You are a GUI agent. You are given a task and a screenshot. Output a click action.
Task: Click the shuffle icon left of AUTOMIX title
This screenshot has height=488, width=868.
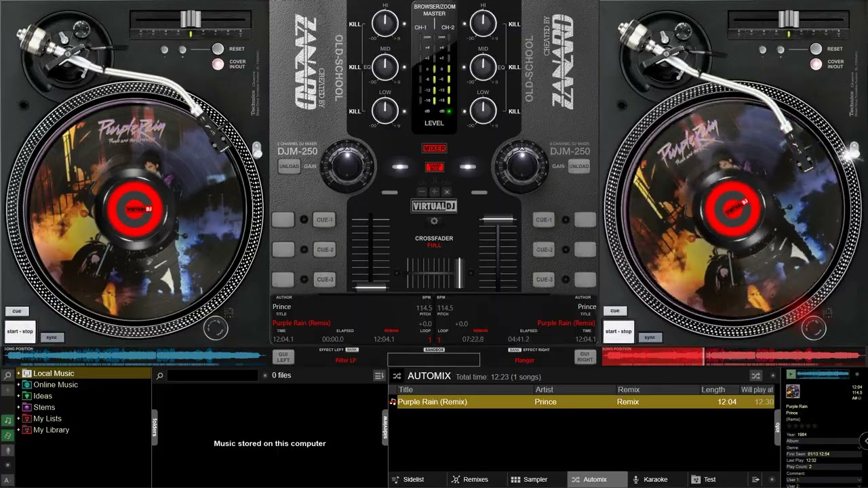click(397, 375)
